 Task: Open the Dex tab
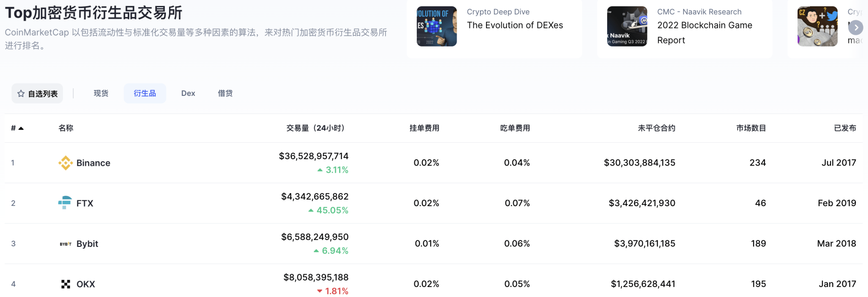click(188, 93)
